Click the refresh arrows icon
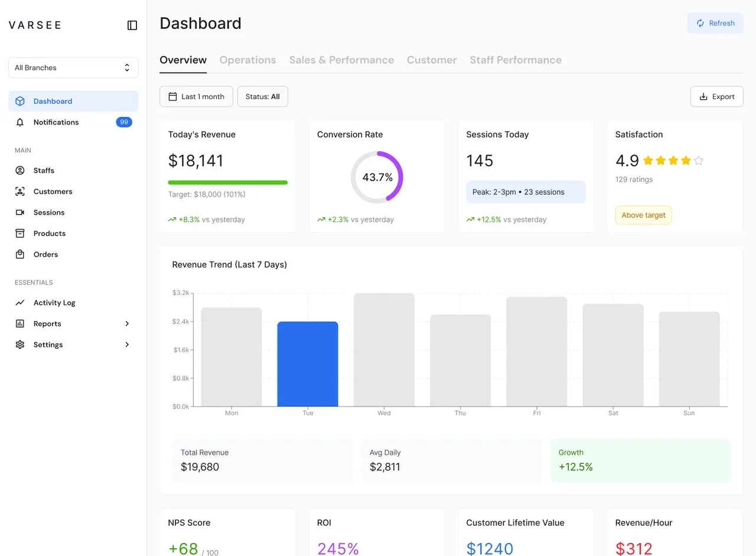 pos(700,23)
